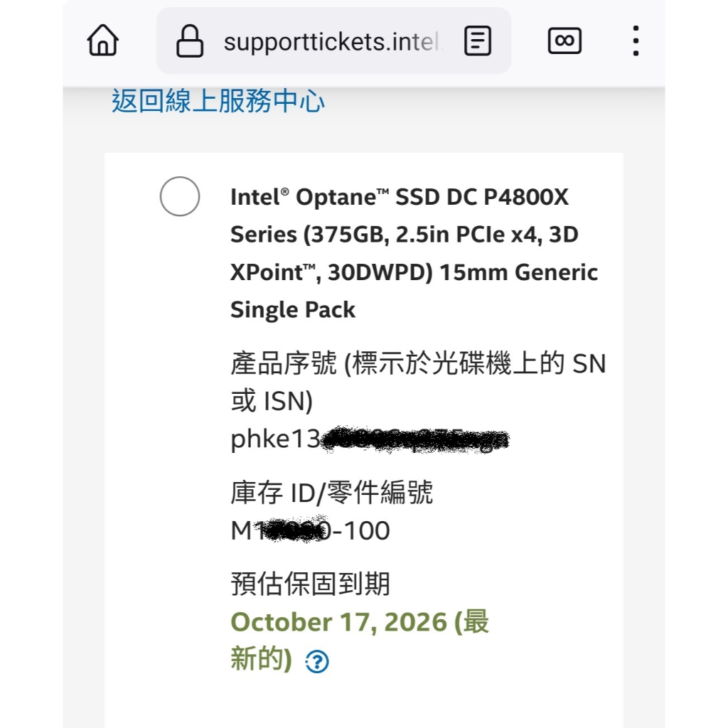Click the warranty help question mark icon

click(x=317, y=663)
